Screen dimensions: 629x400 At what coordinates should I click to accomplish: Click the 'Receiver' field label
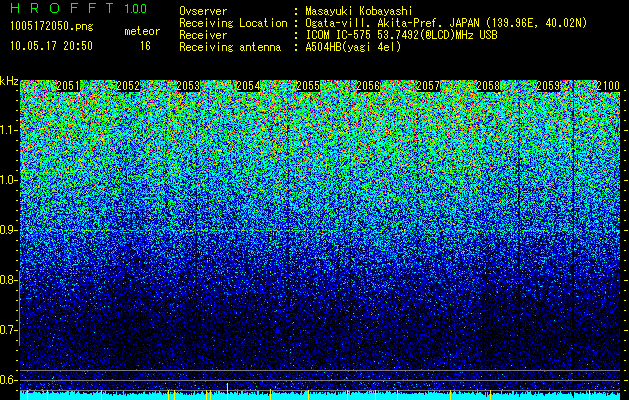203,35
